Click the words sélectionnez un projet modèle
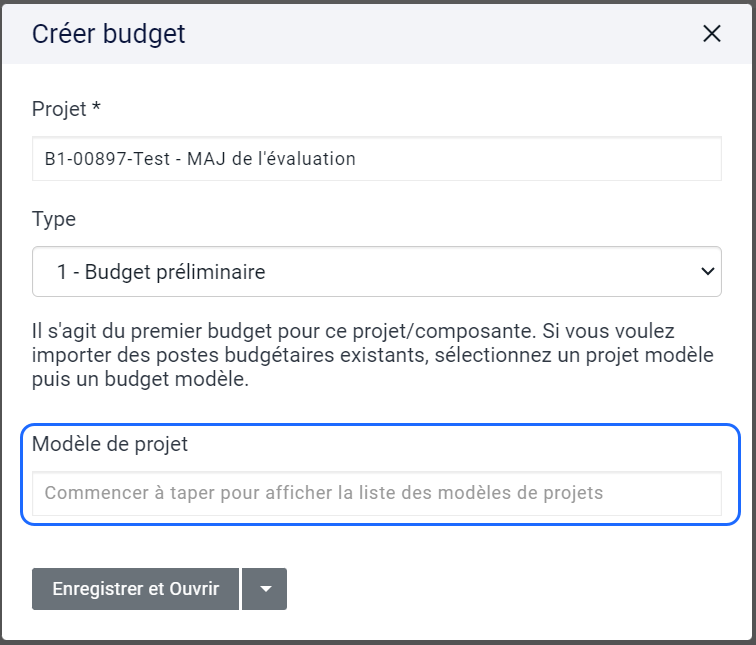This screenshot has height=645, width=756. click(x=574, y=355)
